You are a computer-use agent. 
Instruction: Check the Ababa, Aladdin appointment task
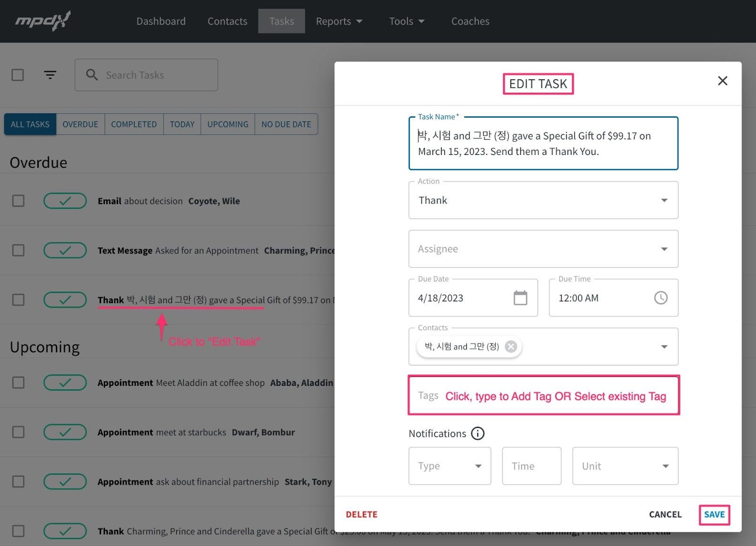coord(18,383)
